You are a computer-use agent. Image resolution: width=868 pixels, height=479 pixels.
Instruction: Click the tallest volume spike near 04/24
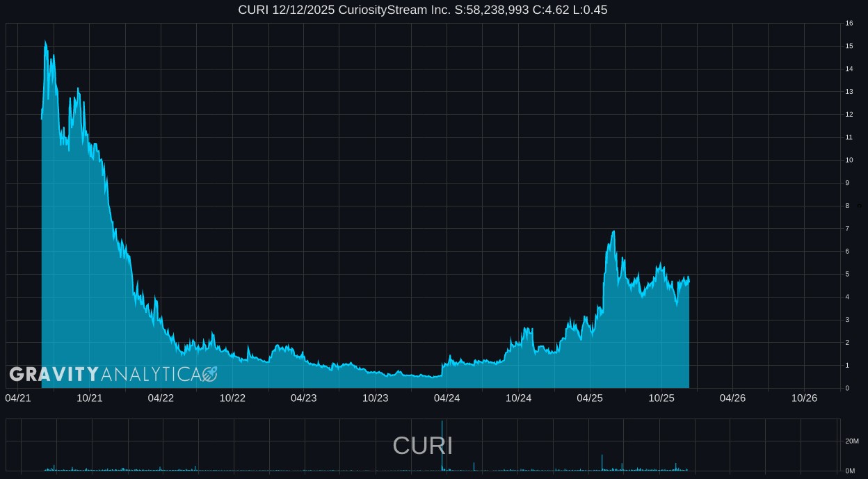[442, 445]
